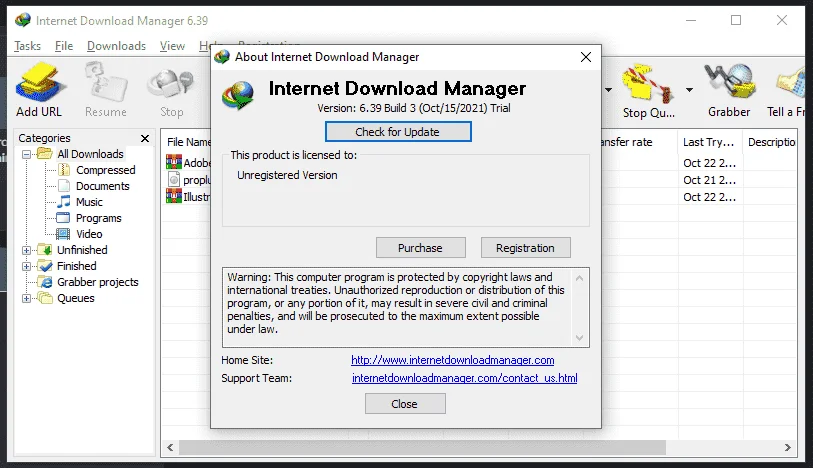Click the horizontal scrollbar left arrow
Image resolution: width=813 pixels, height=468 pixels.
[170, 447]
